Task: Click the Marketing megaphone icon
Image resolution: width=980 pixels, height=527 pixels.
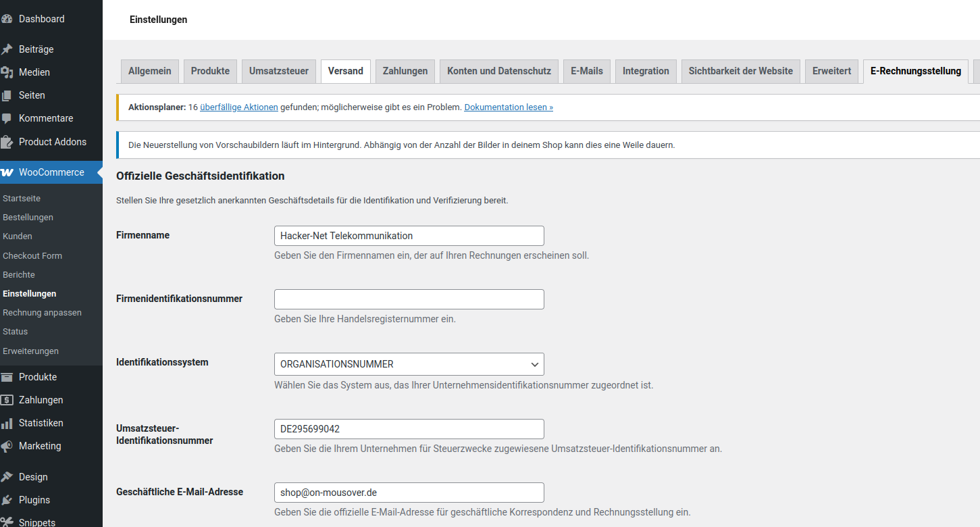Action: coord(7,446)
